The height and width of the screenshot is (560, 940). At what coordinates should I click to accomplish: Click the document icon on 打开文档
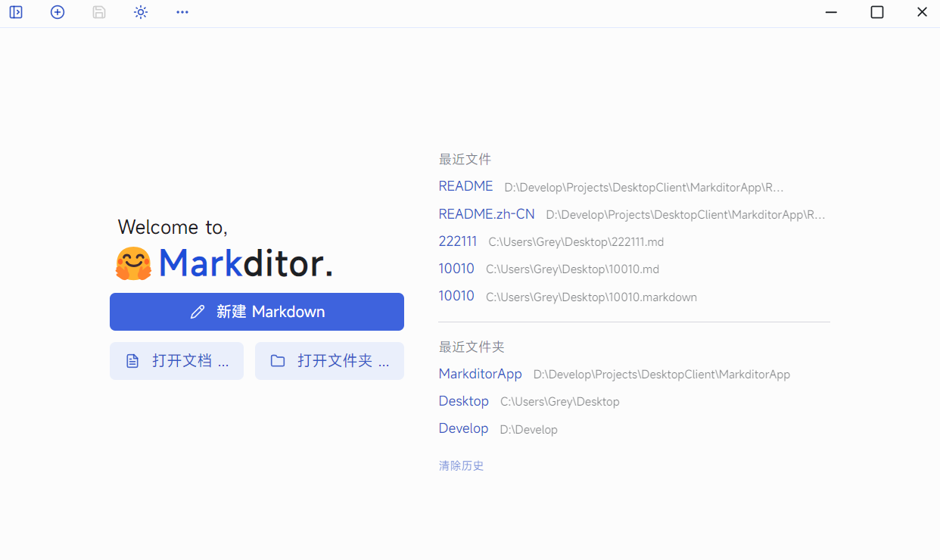[x=132, y=361]
